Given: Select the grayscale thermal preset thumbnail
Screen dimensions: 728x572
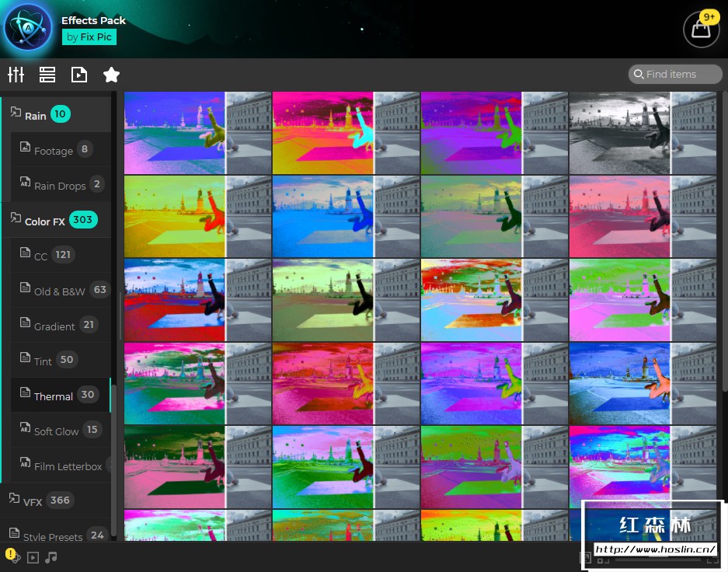Looking at the screenshot, I should (643, 133).
